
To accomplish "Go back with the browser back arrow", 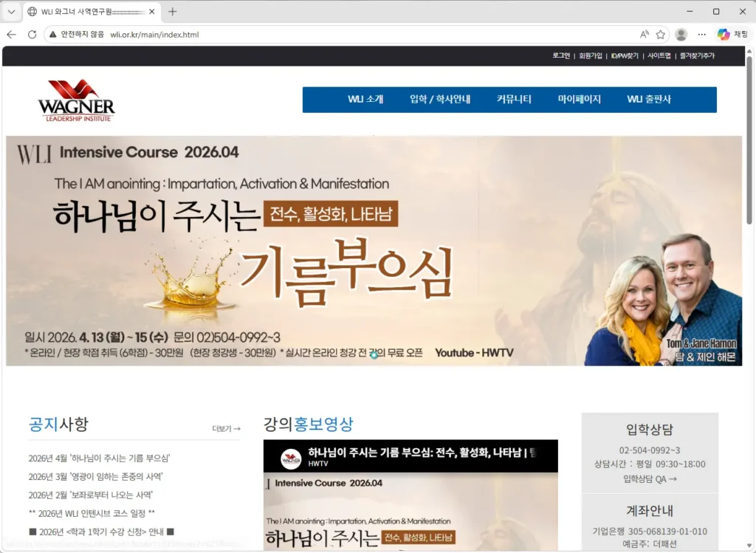I will coord(12,34).
